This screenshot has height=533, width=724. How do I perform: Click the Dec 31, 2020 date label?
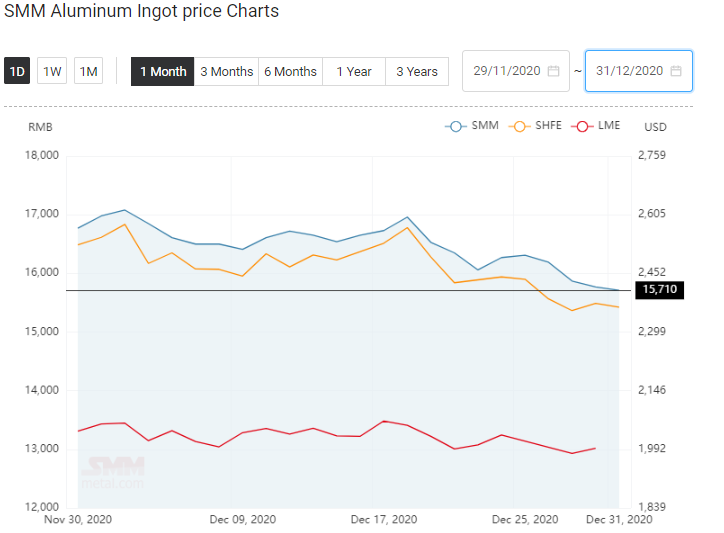[619, 520]
